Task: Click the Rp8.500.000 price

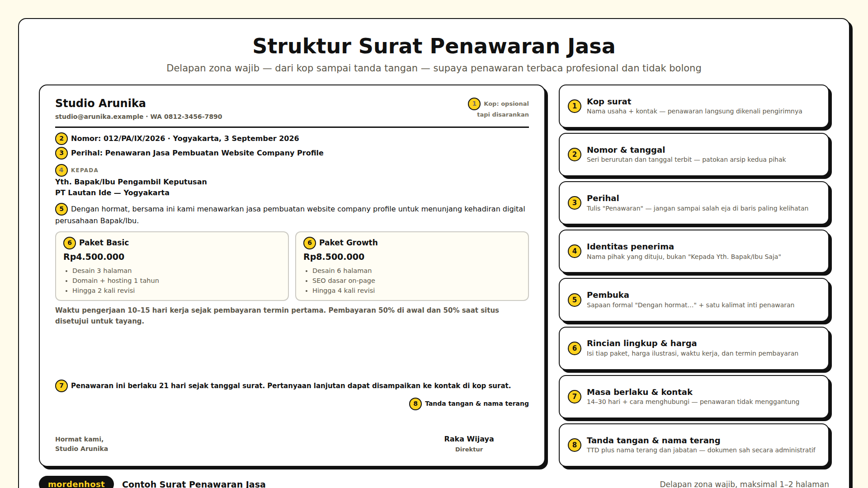Action: [x=334, y=257]
